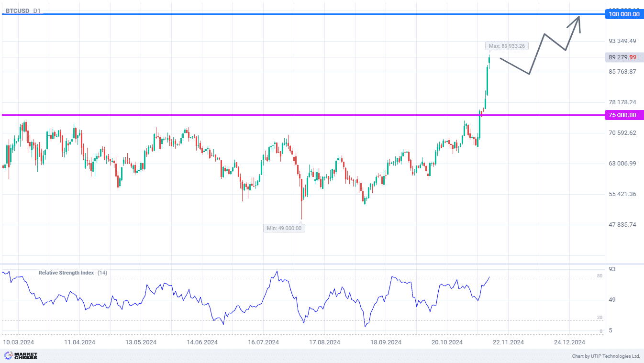Select the Relative Strength Index title
This screenshot has width=644, height=363.
(x=66, y=273)
